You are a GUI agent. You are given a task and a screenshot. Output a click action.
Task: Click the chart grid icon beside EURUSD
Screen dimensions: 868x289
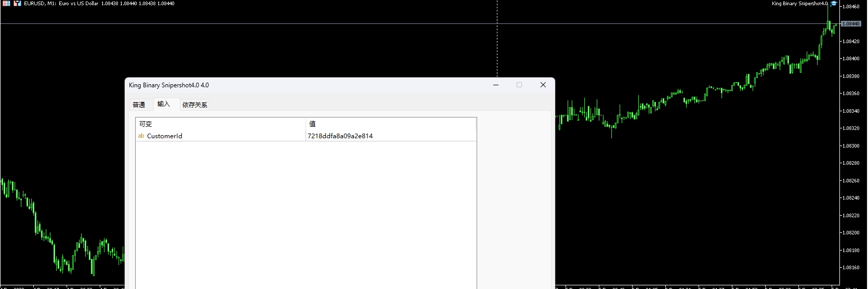click(7, 3)
